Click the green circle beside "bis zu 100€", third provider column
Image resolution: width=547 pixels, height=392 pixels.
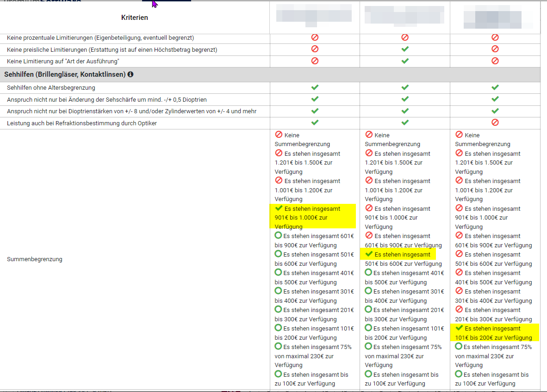[459, 374]
